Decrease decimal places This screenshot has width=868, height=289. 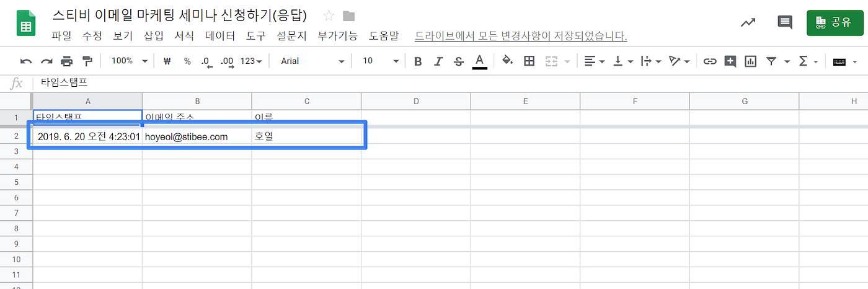pos(207,61)
